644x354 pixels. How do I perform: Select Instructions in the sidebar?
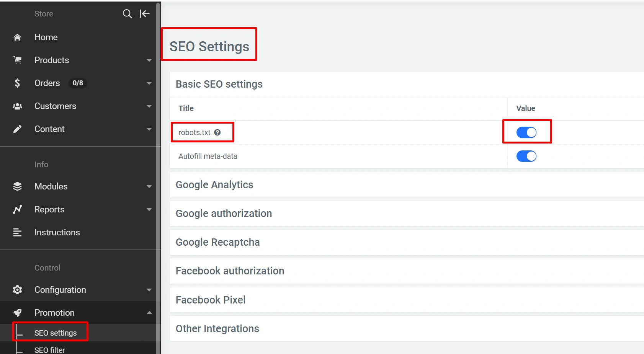pos(57,232)
